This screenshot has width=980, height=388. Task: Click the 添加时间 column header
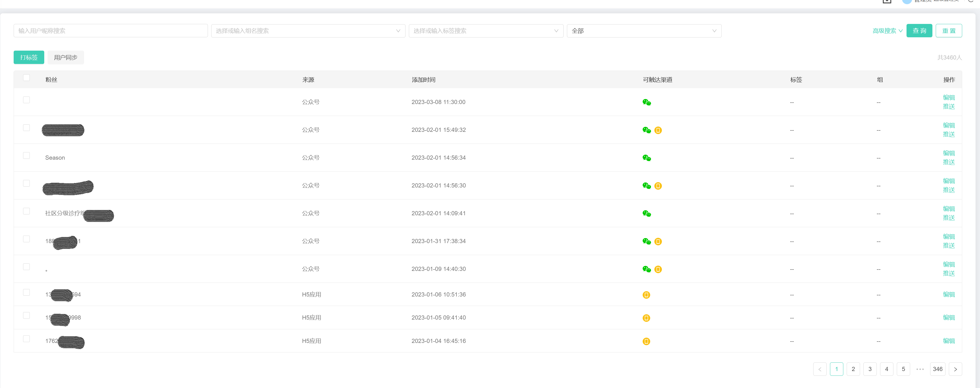click(x=423, y=80)
